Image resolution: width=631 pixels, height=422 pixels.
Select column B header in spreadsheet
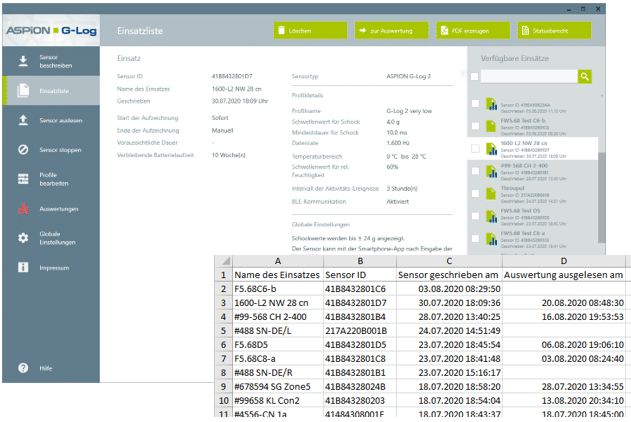[360, 261]
